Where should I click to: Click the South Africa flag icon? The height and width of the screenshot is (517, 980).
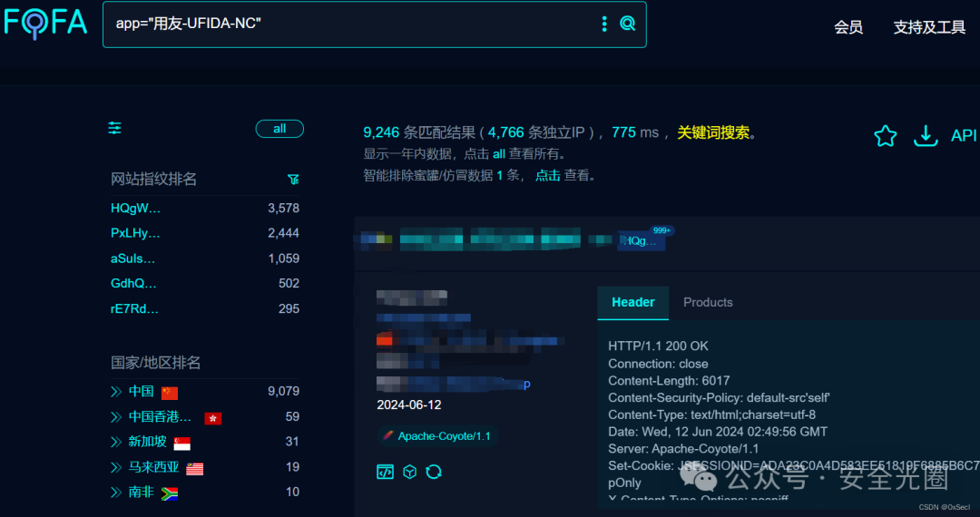pyautogui.click(x=170, y=494)
